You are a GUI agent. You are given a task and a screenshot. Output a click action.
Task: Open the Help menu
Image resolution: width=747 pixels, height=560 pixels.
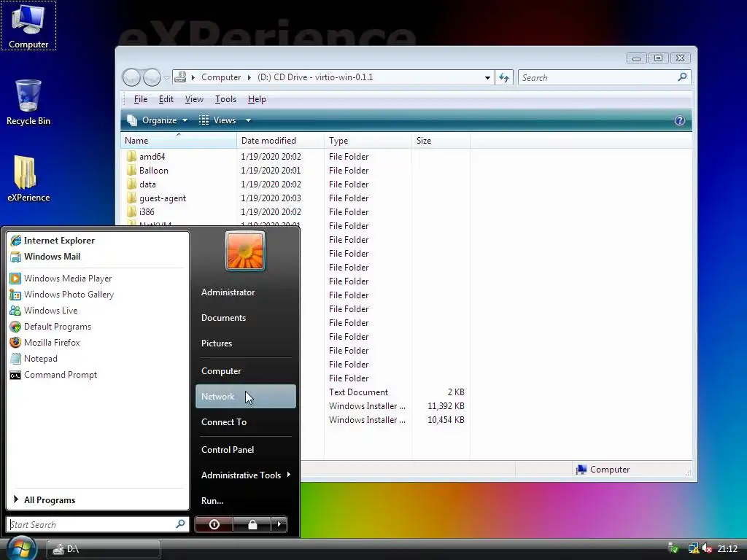(257, 99)
